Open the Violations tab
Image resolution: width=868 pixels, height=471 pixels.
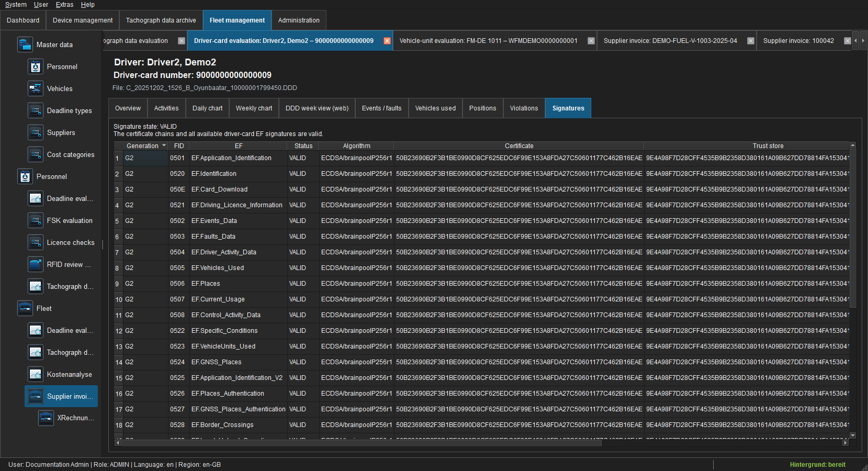tap(524, 108)
